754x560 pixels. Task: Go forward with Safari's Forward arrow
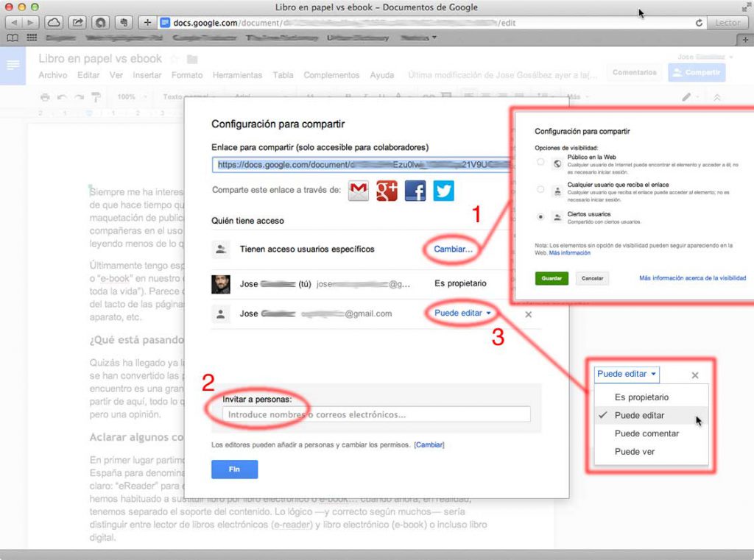[29, 23]
